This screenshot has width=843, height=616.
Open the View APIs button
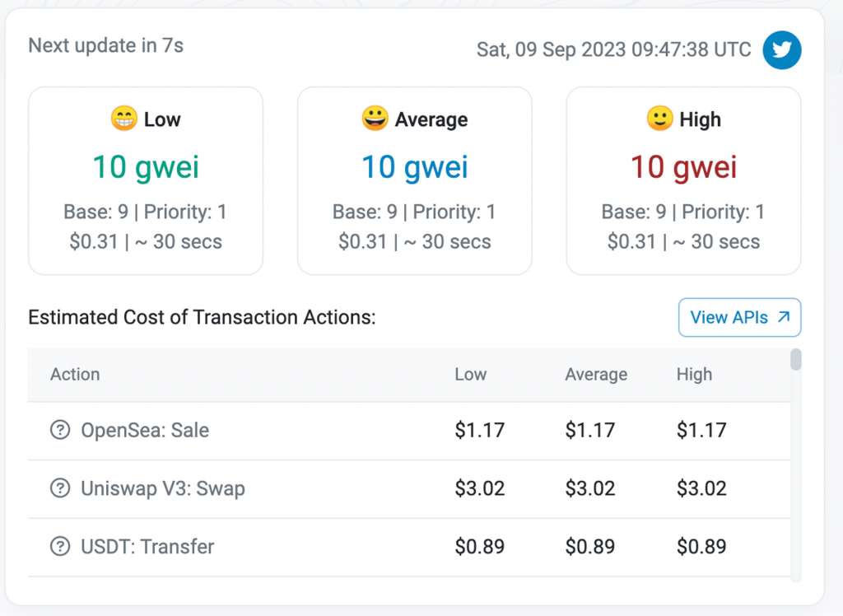[739, 317]
